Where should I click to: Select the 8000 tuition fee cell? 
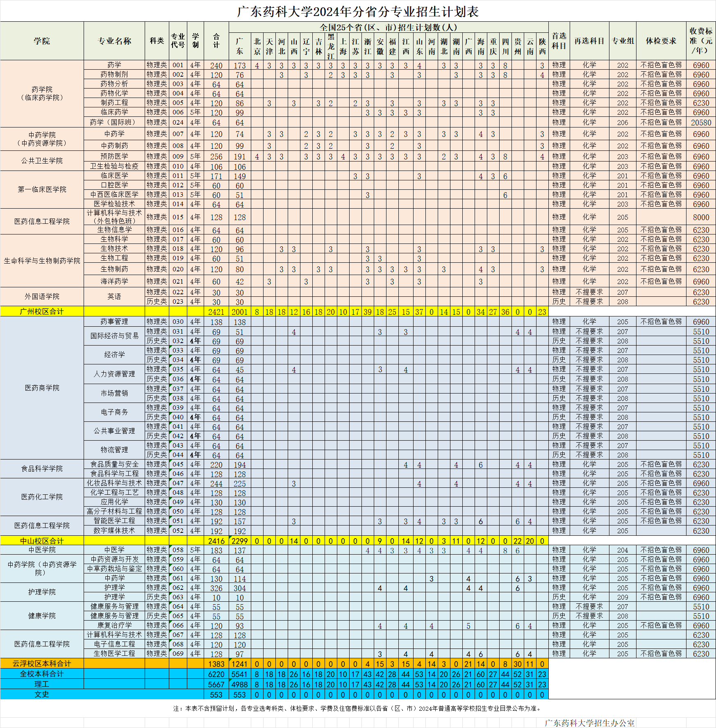(700, 217)
